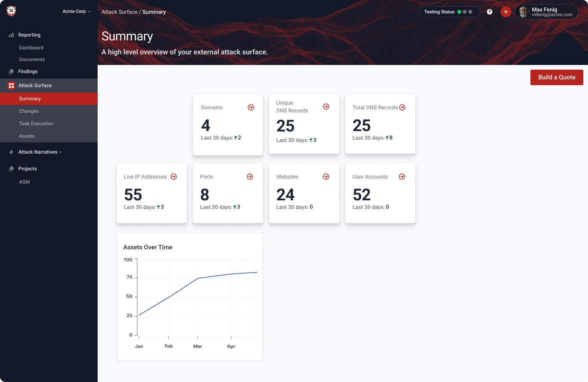Open the Testing Status dropdown pill
The image size is (588, 382).
(x=439, y=12)
